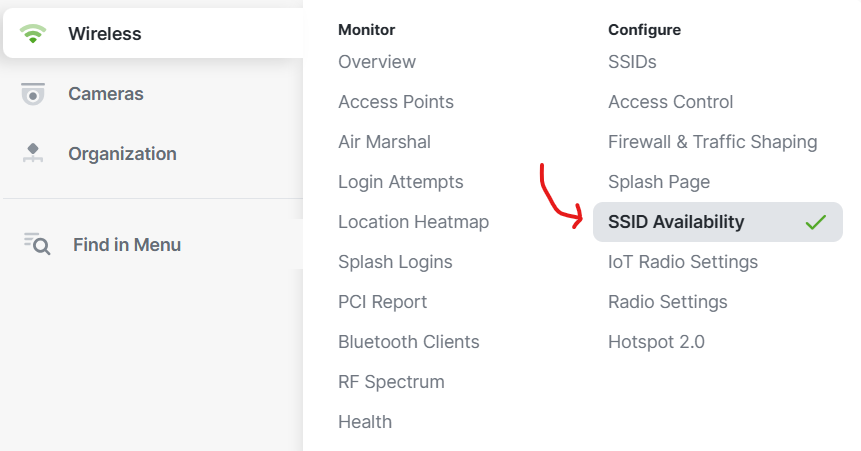Open the Monitor Overview page

pos(377,62)
